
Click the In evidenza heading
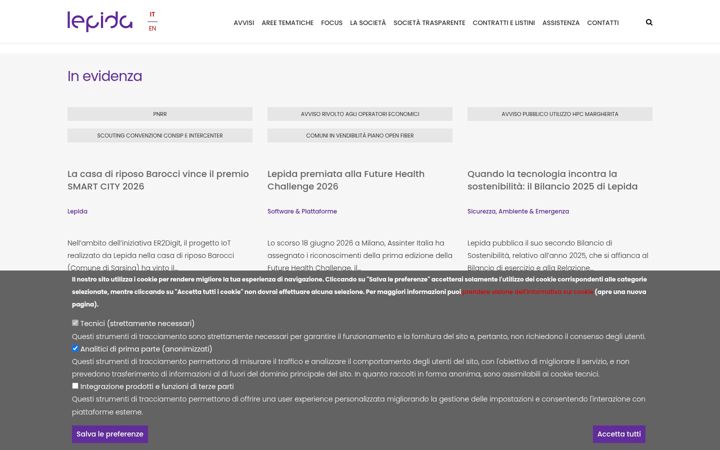105,76
